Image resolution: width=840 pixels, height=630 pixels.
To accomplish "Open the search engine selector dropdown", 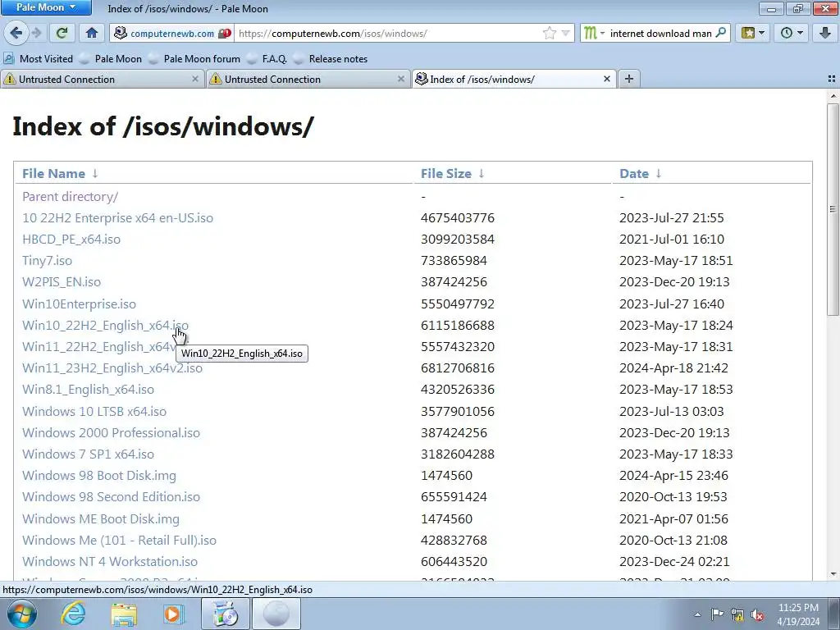I will click(594, 33).
